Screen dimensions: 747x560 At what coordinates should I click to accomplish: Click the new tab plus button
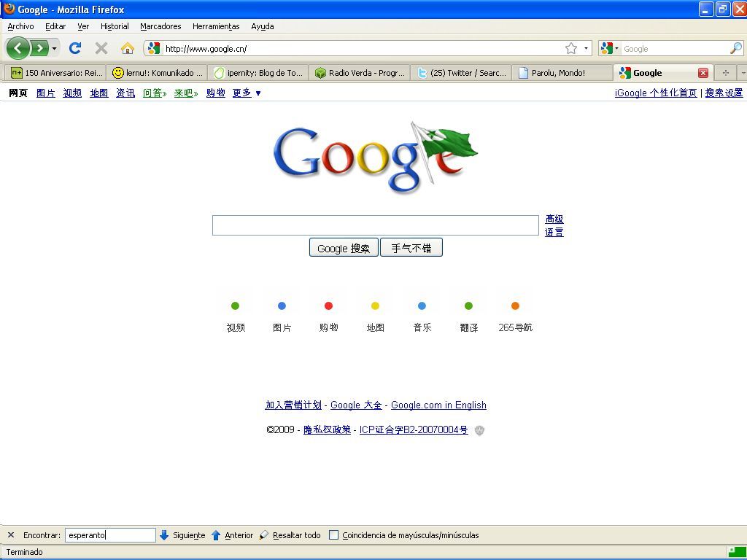[x=725, y=73]
